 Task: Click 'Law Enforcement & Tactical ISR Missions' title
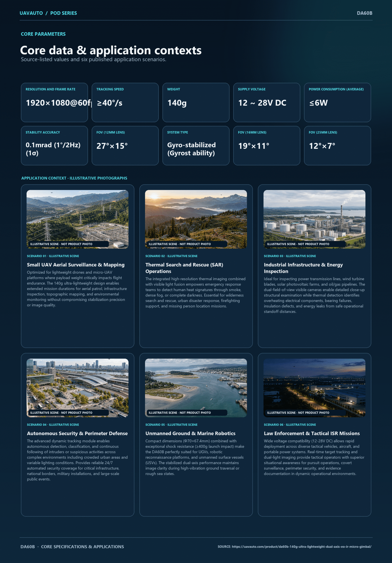[312, 434]
